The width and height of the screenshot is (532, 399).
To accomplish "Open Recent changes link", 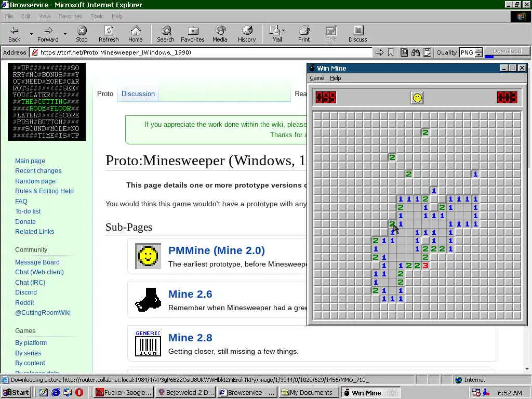I will pyautogui.click(x=38, y=170).
